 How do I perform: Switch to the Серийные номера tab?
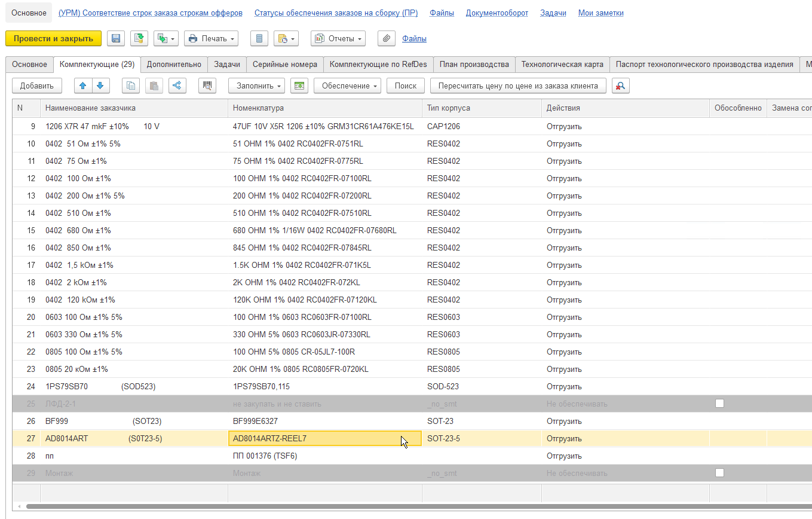[284, 65]
